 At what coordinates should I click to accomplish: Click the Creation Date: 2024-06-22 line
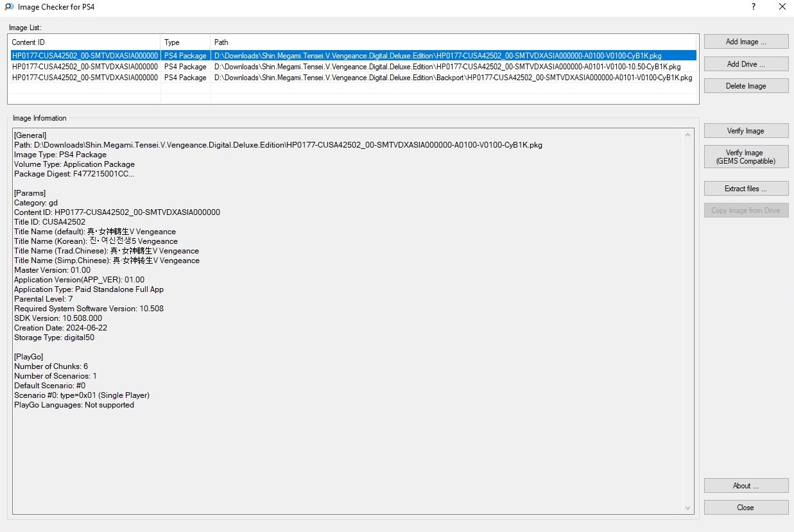(60, 328)
